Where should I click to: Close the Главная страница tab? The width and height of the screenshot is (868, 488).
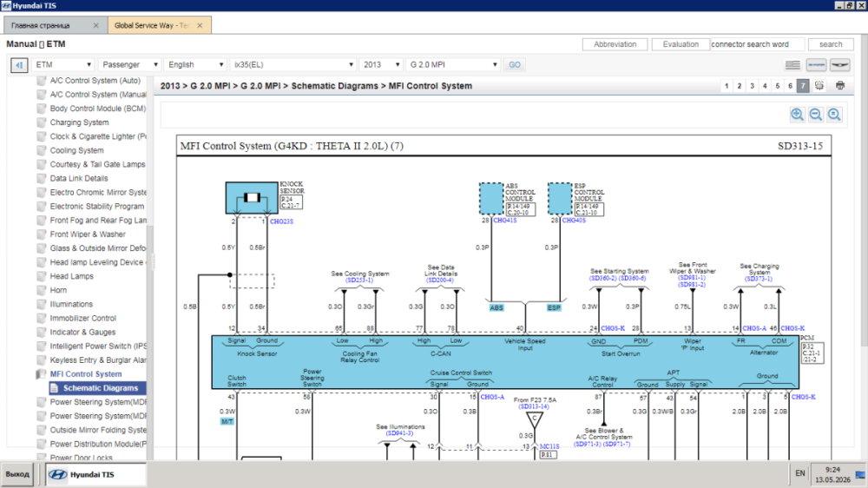[x=95, y=25]
